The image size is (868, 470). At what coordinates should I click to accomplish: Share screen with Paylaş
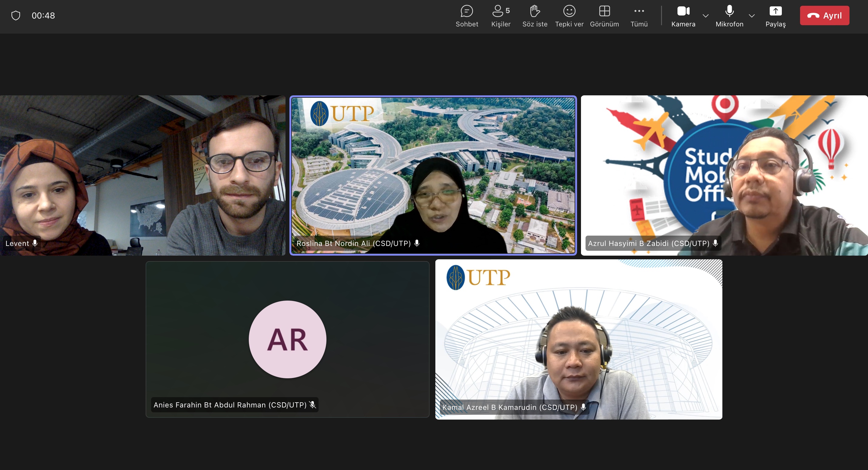tap(775, 16)
